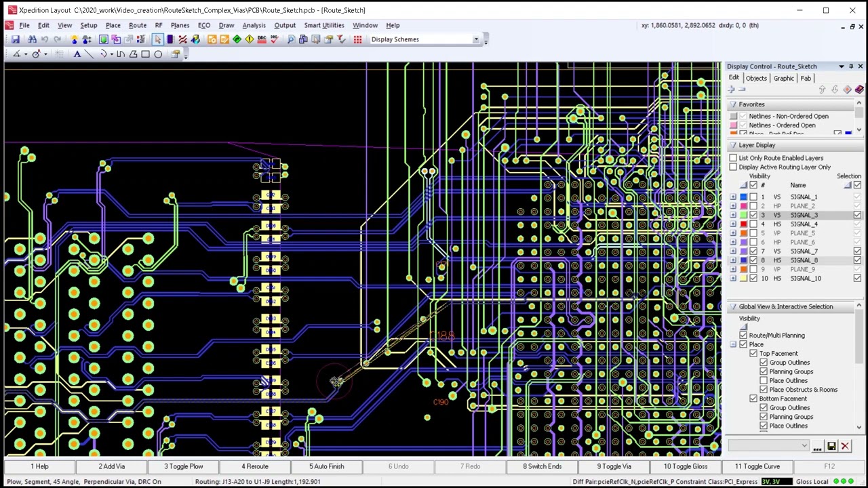
Task: Toggle Place Obstructs & Rooms checkbox
Action: point(764,390)
